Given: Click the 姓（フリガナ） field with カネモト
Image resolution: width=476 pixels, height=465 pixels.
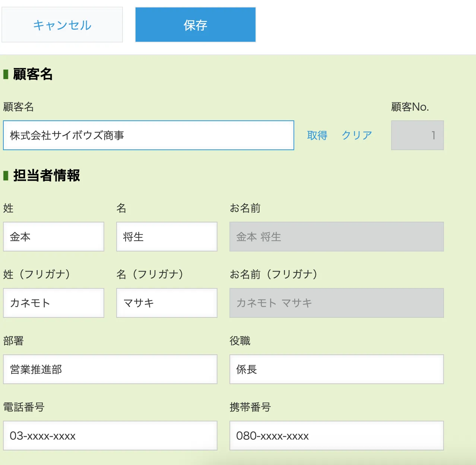Looking at the screenshot, I should click(53, 303).
